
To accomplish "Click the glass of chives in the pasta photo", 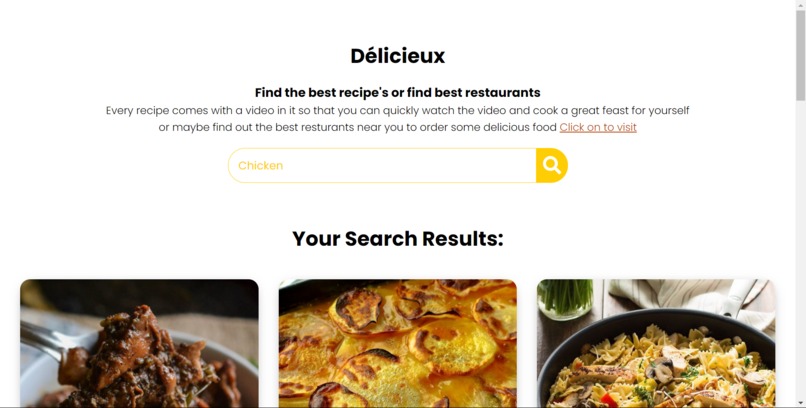I will point(565,298).
